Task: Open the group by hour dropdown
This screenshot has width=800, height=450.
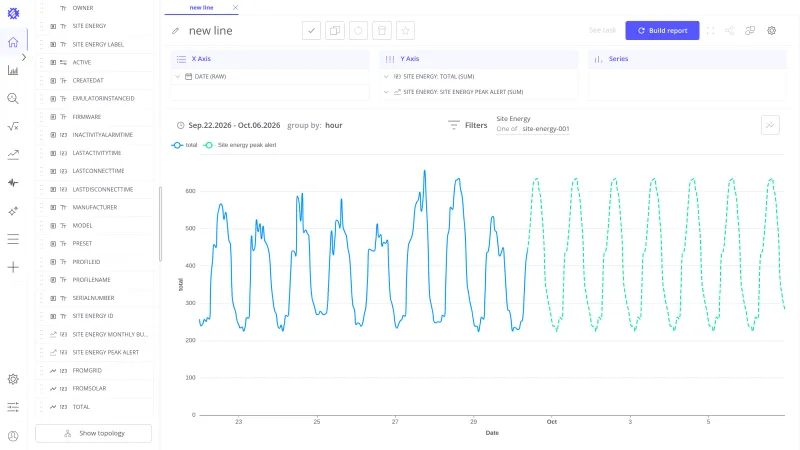Action: (334, 125)
